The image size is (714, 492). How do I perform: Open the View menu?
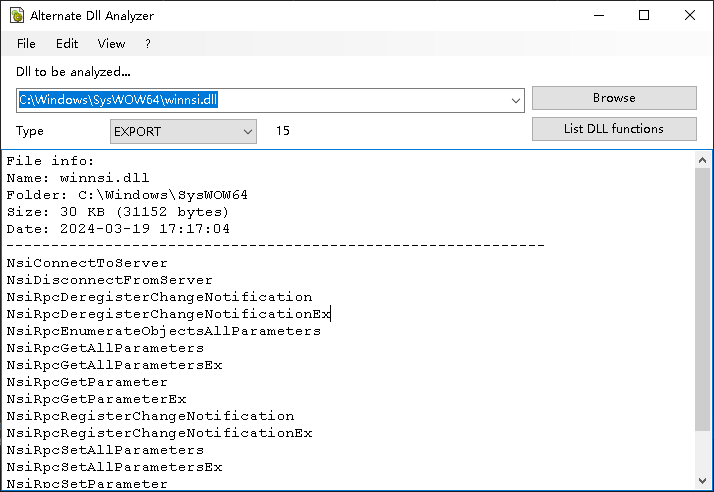pos(111,44)
